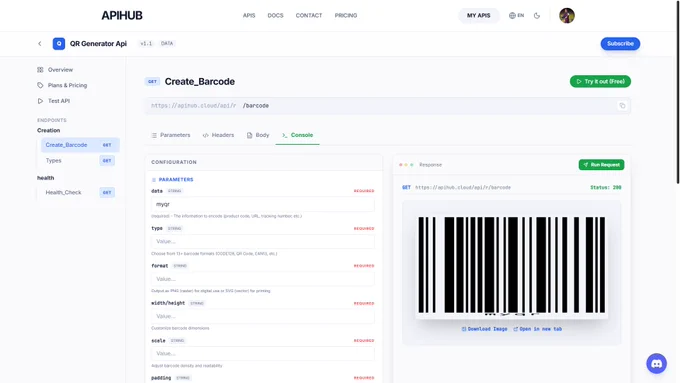This screenshot has height=383, width=680.
Task: Click Open in new tab link
Action: (538, 329)
